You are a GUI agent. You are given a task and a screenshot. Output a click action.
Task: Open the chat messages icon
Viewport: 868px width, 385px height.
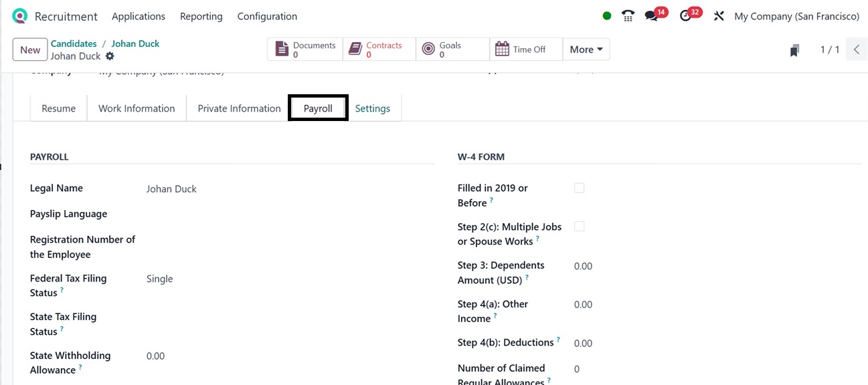(x=651, y=16)
